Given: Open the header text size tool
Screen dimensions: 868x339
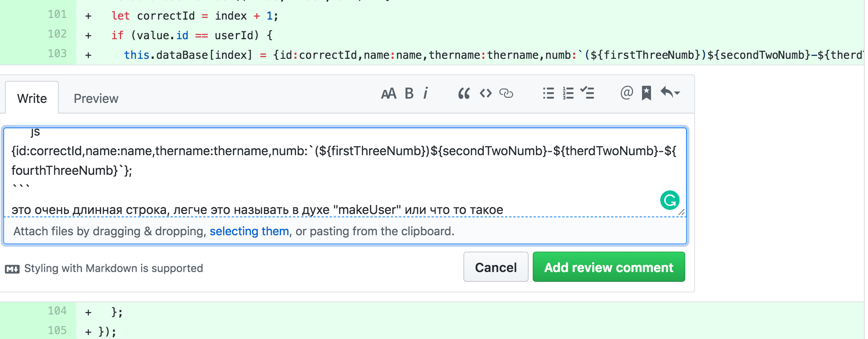Looking at the screenshot, I should pos(388,94).
